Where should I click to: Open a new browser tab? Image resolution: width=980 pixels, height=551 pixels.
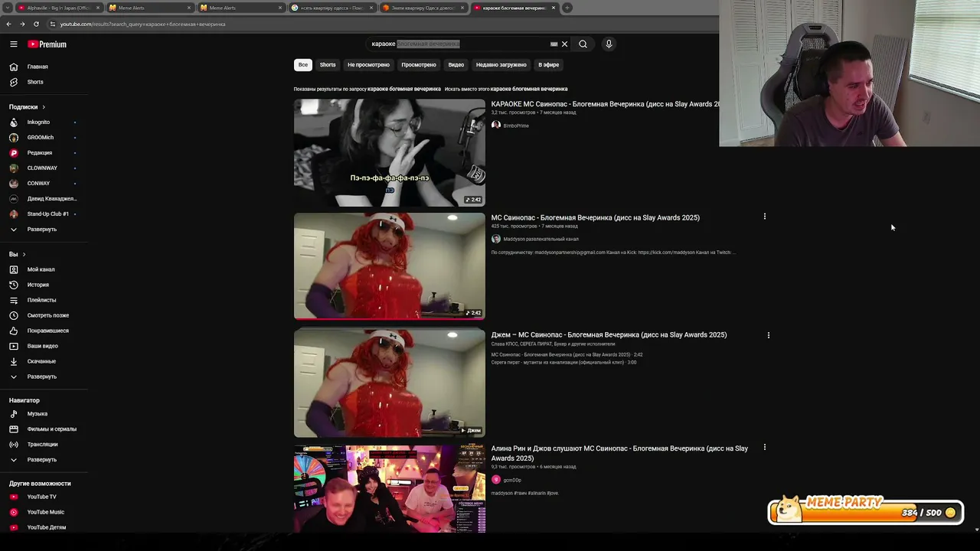tap(567, 8)
